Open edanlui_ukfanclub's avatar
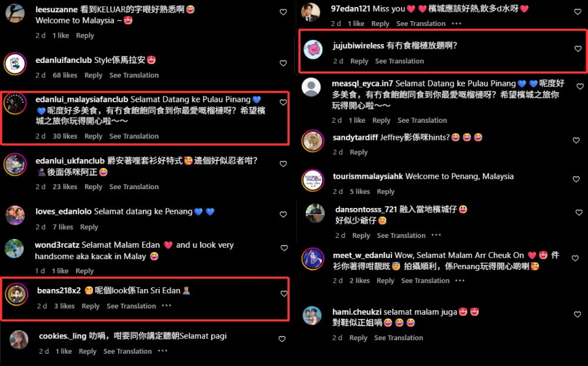This screenshot has width=588, height=366. pos(15,164)
